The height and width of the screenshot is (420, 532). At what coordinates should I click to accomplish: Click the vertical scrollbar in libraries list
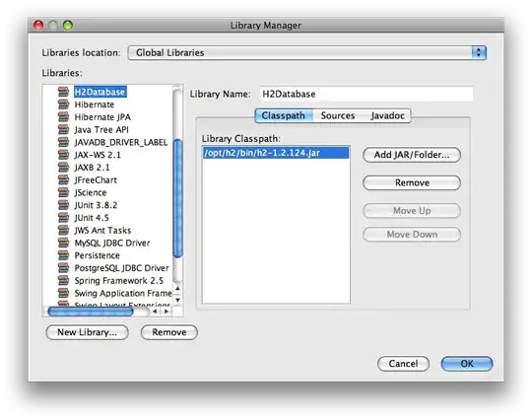point(177,198)
